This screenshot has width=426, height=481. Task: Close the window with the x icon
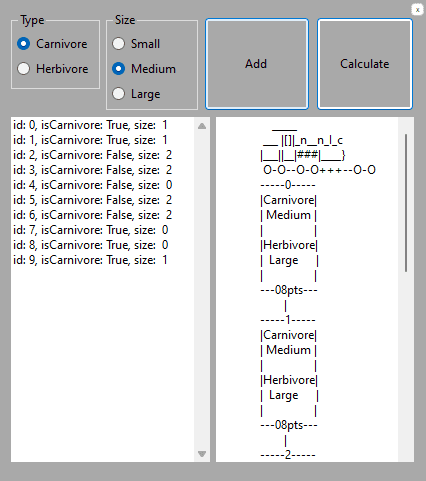(417, 10)
